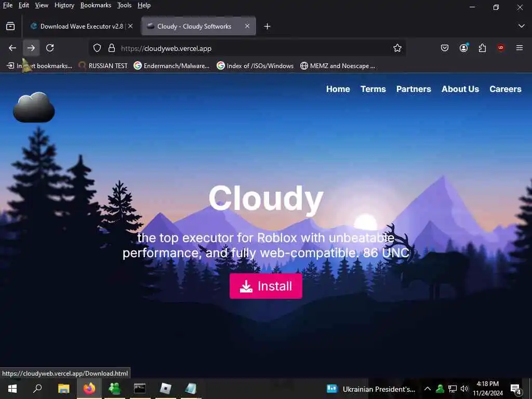Open the Partners page link

coord(414,89)
